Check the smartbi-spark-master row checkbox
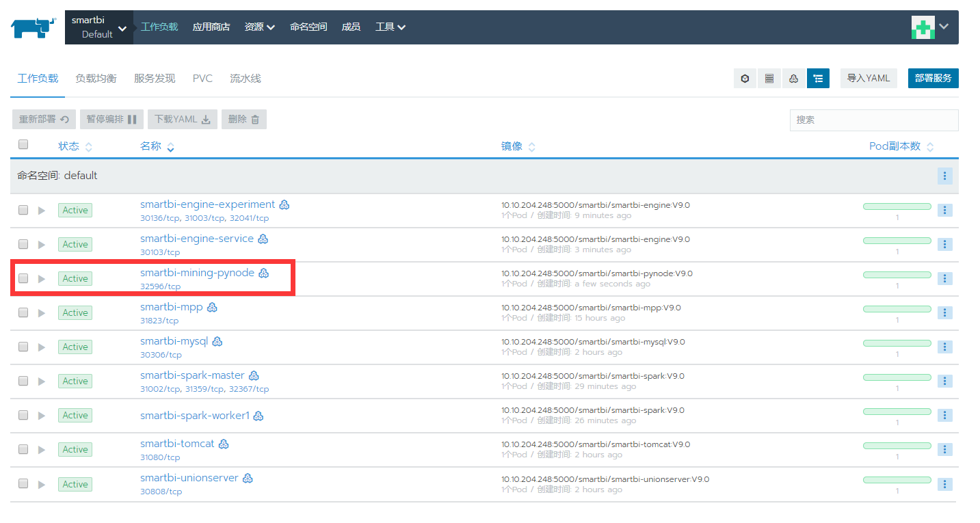The height and width of the screenshot is (523, 980). point(23,381)
